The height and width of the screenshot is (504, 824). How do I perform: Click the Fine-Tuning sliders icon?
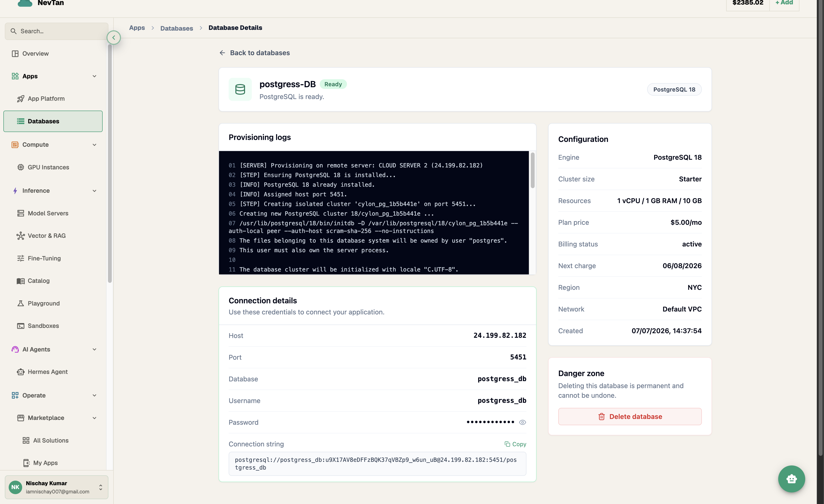click(x=20, y=258)
